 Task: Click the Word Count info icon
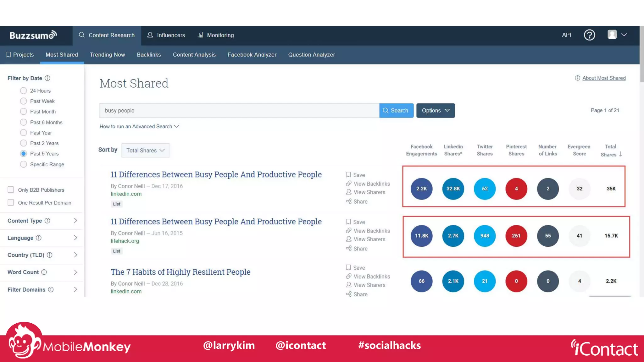point(44,272)
